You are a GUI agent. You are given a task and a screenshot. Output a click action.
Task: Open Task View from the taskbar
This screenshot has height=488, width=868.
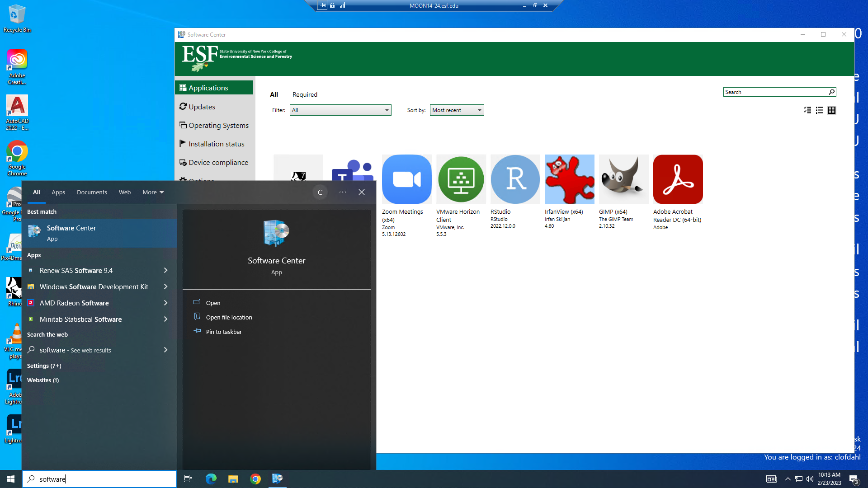pos(188,479)
